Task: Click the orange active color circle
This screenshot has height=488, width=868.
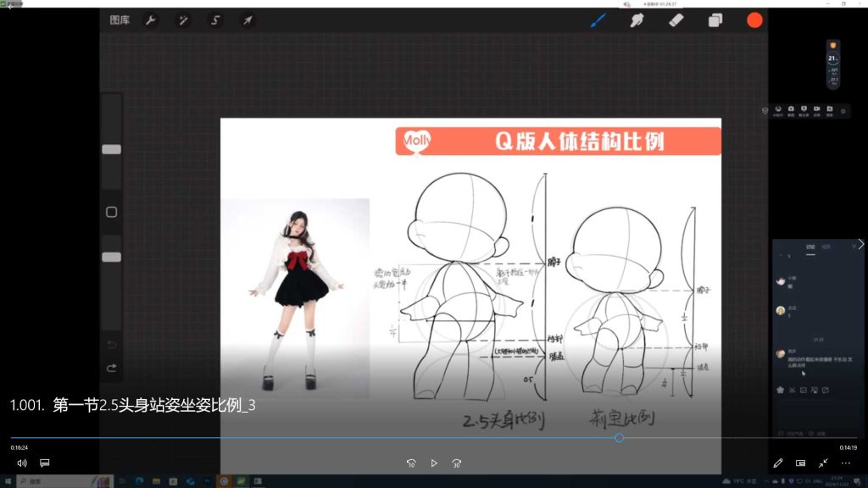Action: tap(754, 20)
